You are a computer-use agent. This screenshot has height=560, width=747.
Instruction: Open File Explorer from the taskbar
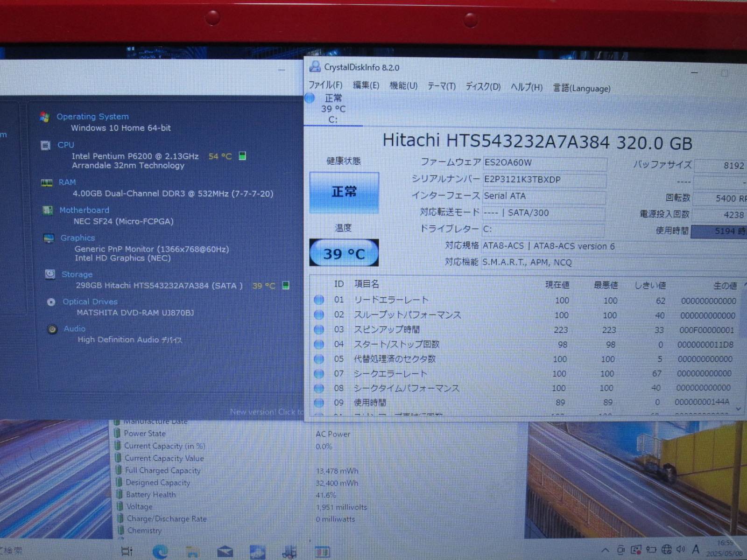tap(192, 553)
